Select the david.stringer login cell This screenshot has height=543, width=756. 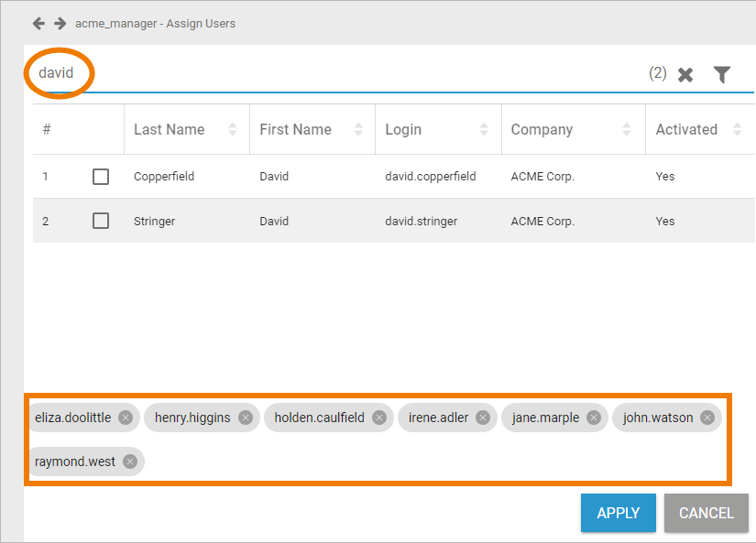coord(421,222)
